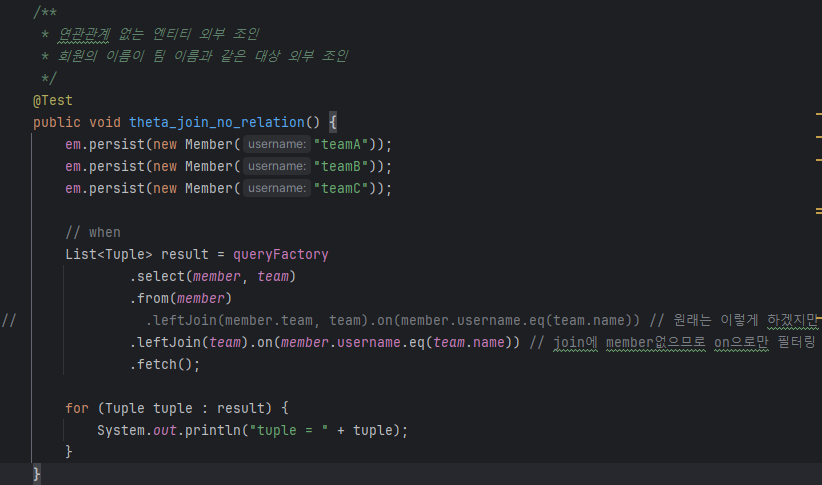
Task: Click the "teamC" string literal
Action: tap(341, 188)
